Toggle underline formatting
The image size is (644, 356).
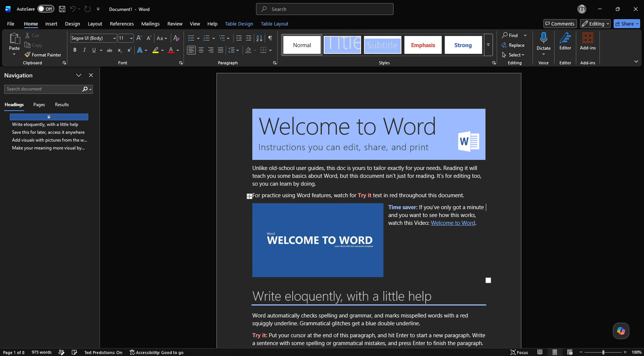coord(94,50)
